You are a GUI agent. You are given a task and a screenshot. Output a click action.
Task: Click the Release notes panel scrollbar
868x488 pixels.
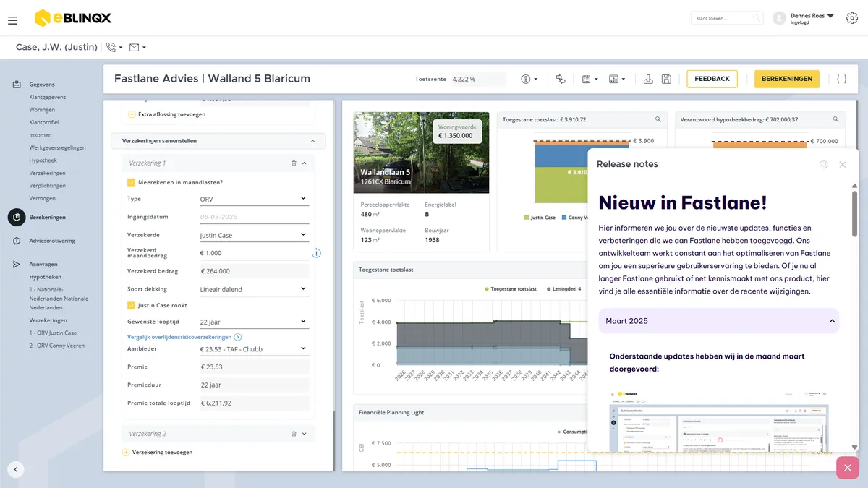pyautogui.click(x=854, y=213)
